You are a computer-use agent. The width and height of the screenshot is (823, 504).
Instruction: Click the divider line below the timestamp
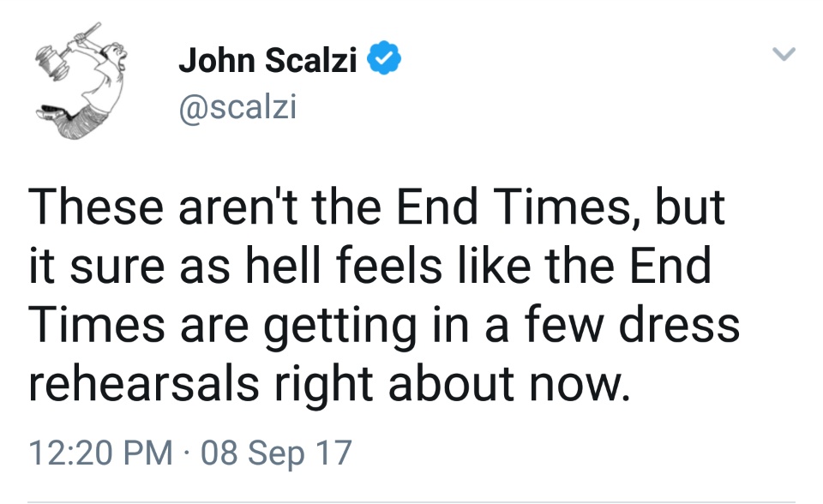(411, 502)
